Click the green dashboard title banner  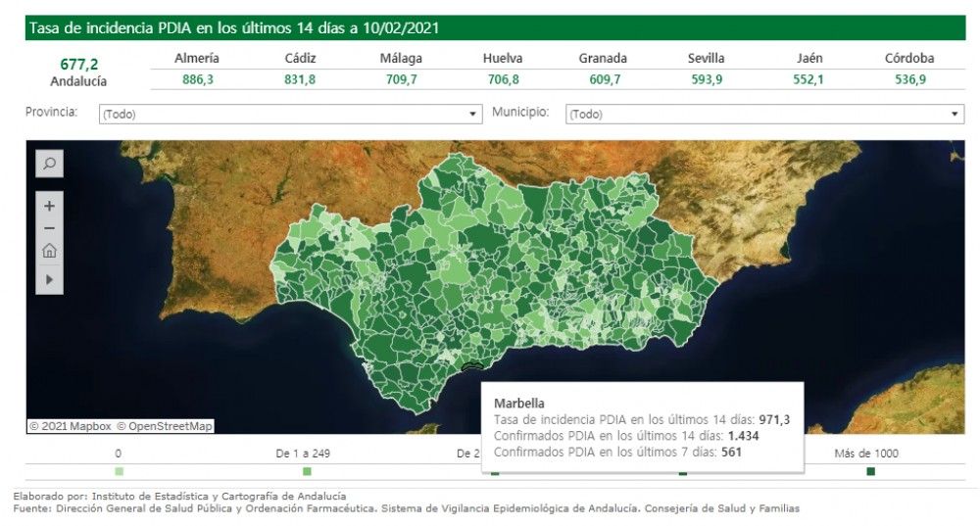495,28
